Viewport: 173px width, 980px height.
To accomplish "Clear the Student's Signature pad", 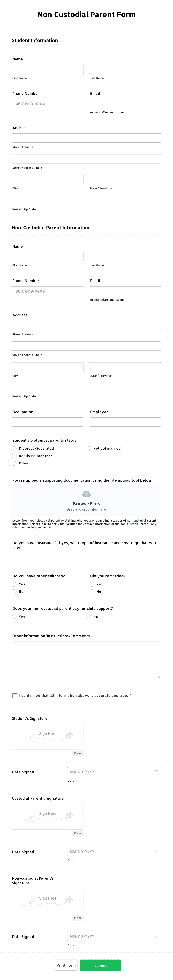I will point(77,753).
